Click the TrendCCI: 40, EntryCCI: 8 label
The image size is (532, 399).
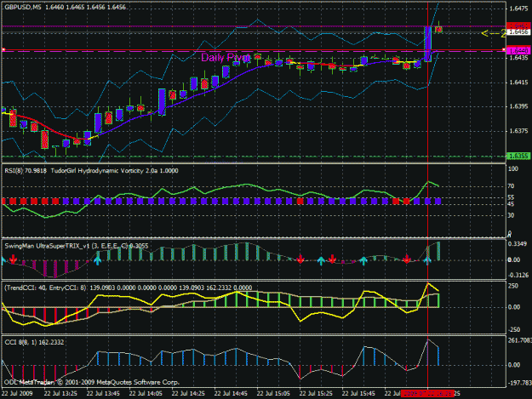click(45, 288)
